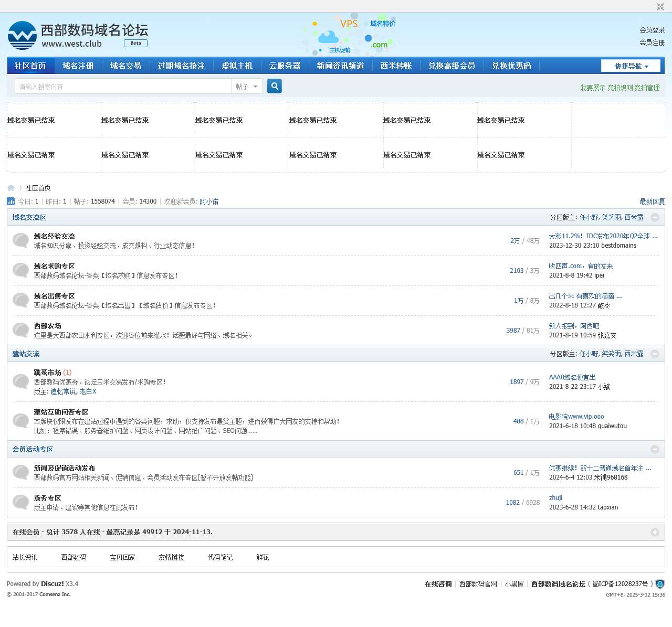Click the 小黑屋 footer link
Image resolution: width=672 pixels, height=627 pixels.
point(514,584)
